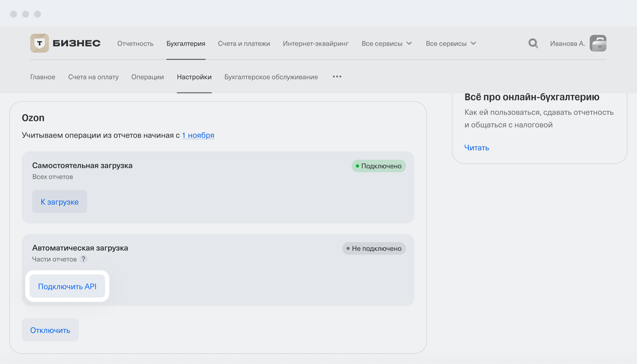Click the "Отключить" button
Screen dimensions: 637x364
pyautogui.click(x=50, y=330)
